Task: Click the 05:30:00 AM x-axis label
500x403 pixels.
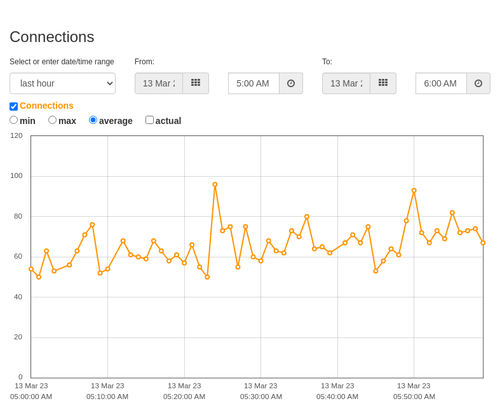Action: [x=261, y=391]
